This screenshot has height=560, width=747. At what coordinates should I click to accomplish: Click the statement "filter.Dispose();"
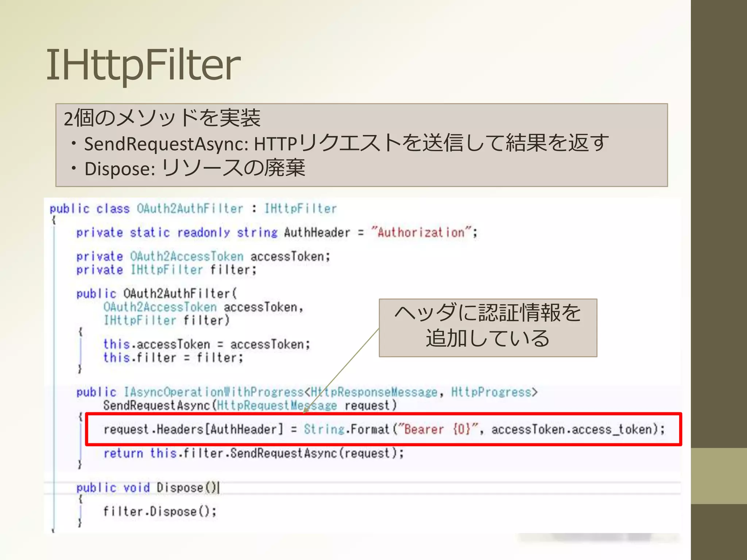click(x=160, y=512)
